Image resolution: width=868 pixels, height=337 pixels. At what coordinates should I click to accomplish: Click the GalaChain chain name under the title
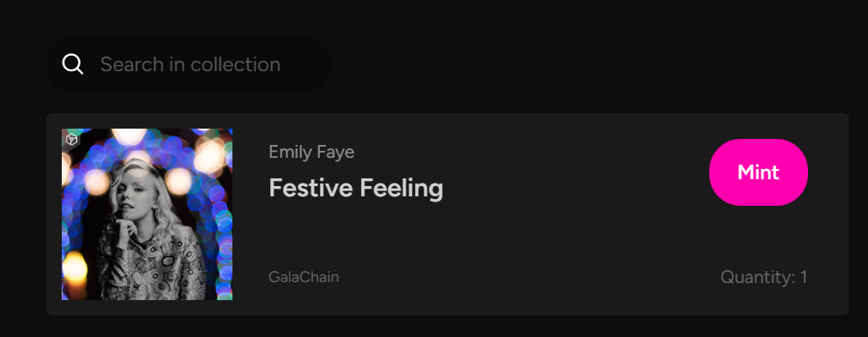[x=304, y=277]
